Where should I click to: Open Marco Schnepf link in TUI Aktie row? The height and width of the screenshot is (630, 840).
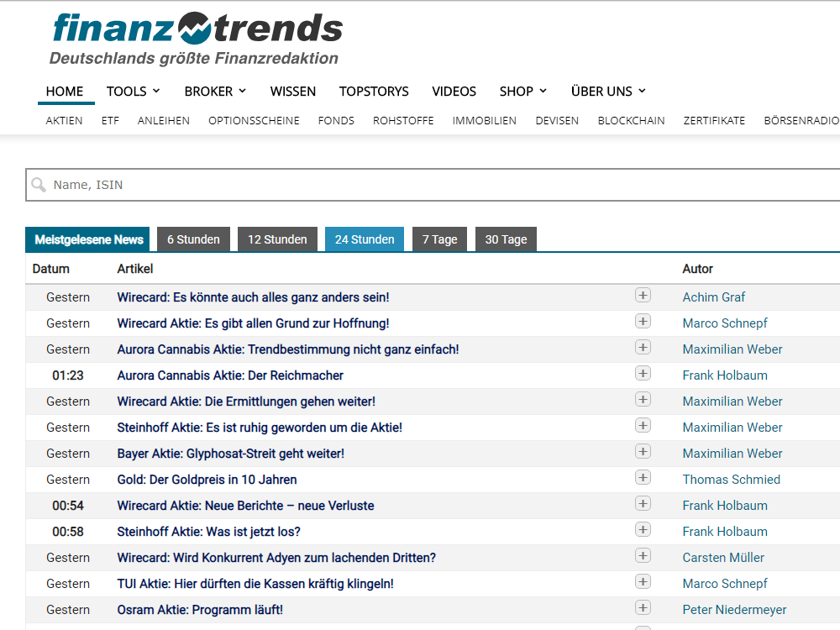click(725, 584)
